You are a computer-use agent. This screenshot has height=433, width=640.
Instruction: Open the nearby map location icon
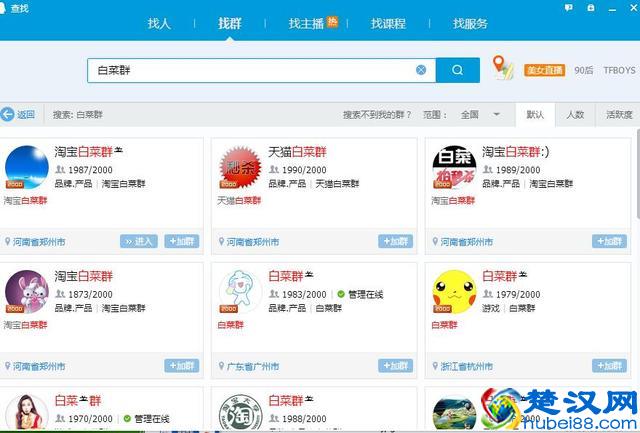pyautogui.click(x=502, y=68)
